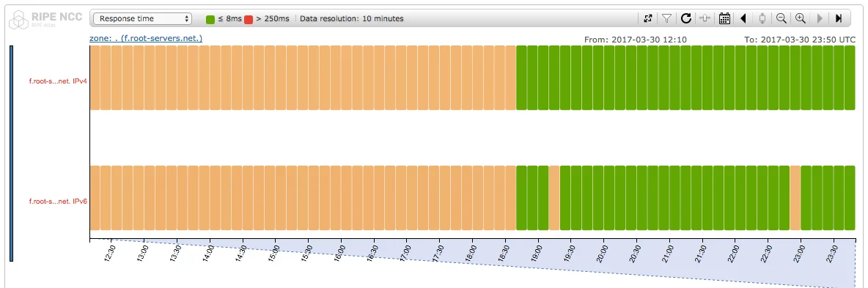Zoom out with minus magnifier
Image resolution: width=868 pixels, height=288 pixels.
click(x=781, y=18)
